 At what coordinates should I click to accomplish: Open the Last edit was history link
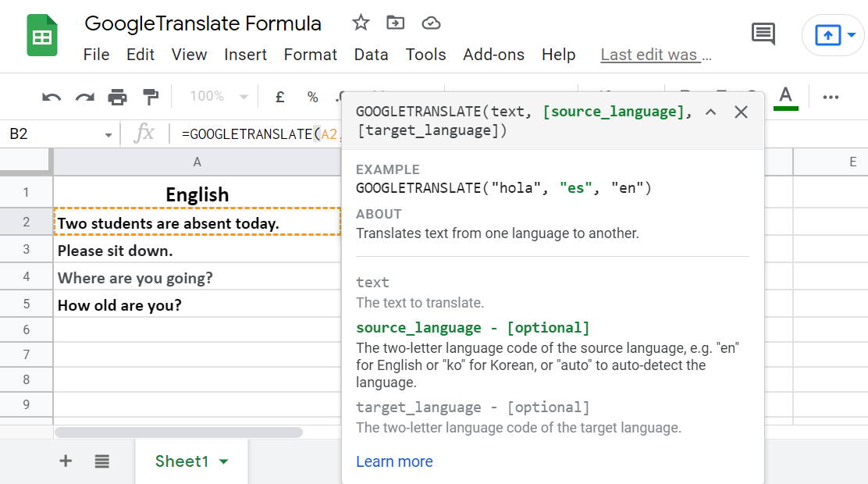[x=656, y=55]
